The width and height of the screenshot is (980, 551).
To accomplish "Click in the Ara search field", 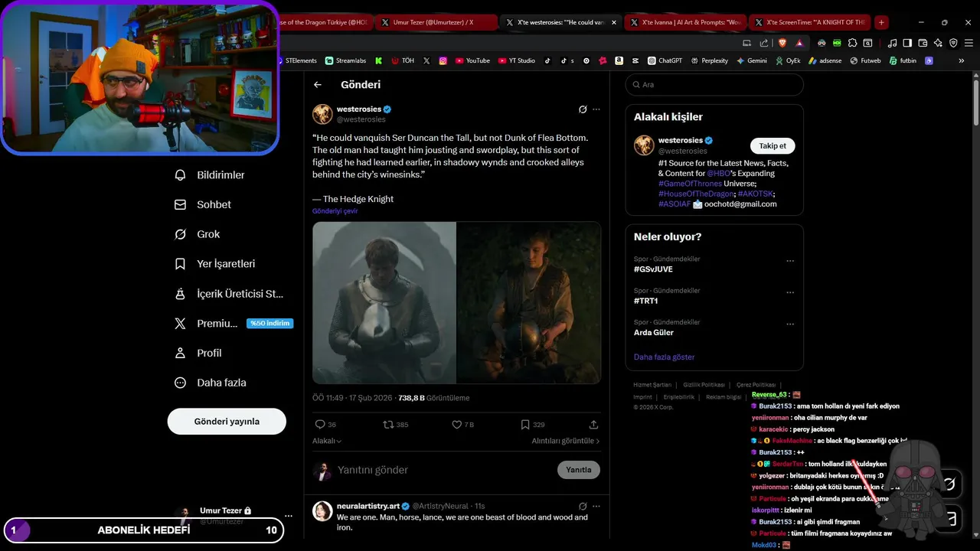I will click(714, 85).
